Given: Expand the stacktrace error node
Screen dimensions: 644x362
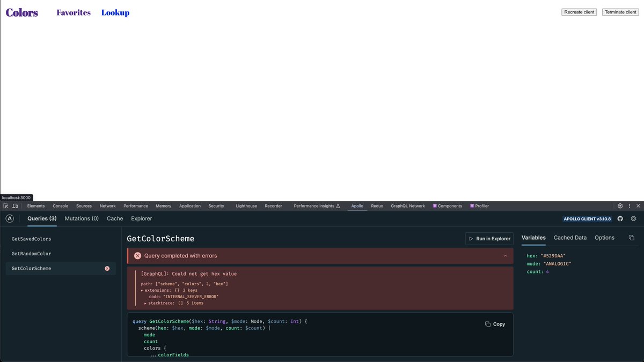Looking at the screenshot, I should click(145, 303).
